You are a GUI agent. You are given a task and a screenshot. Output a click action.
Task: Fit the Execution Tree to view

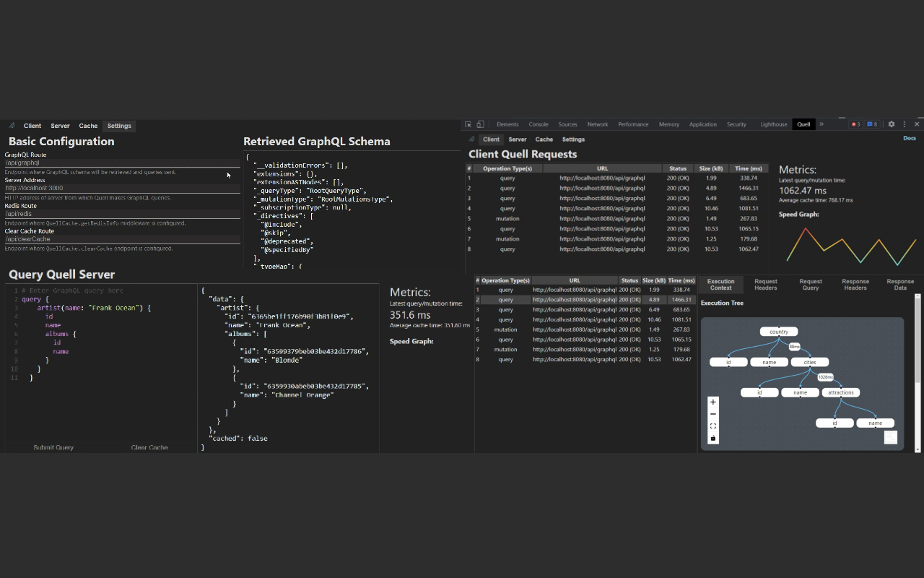point(713,426)
